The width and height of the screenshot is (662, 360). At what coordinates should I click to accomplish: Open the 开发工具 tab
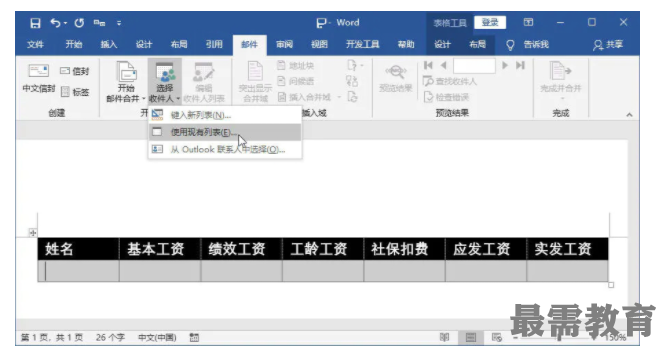point(362,44)
